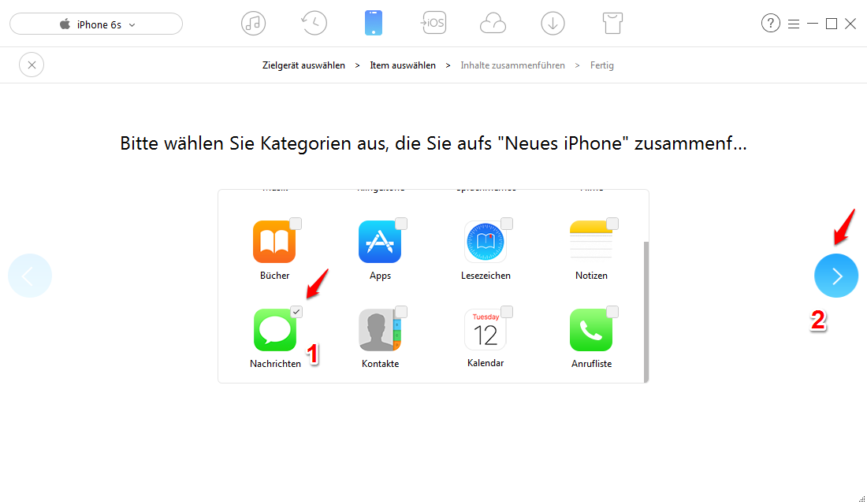Open the music library icon

point(253,23)
